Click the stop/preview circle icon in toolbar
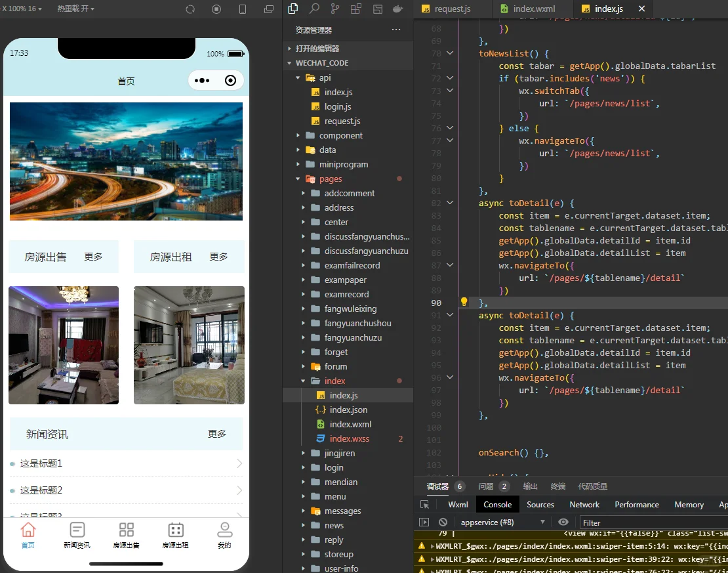This screenshot has width=728, height=573. pos(216,9)
